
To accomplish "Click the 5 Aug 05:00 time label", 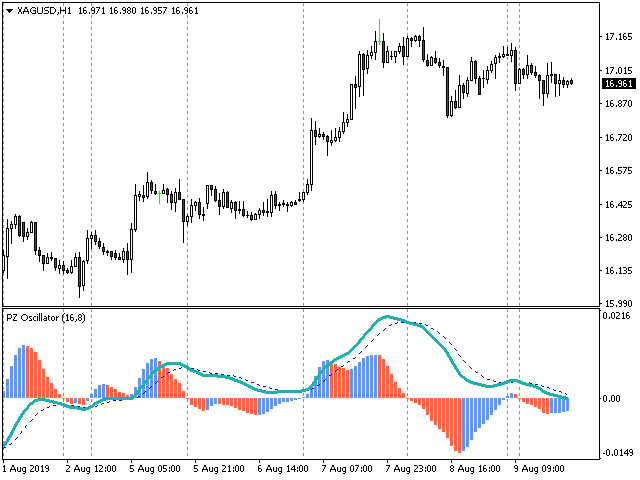I will point(155,469).
